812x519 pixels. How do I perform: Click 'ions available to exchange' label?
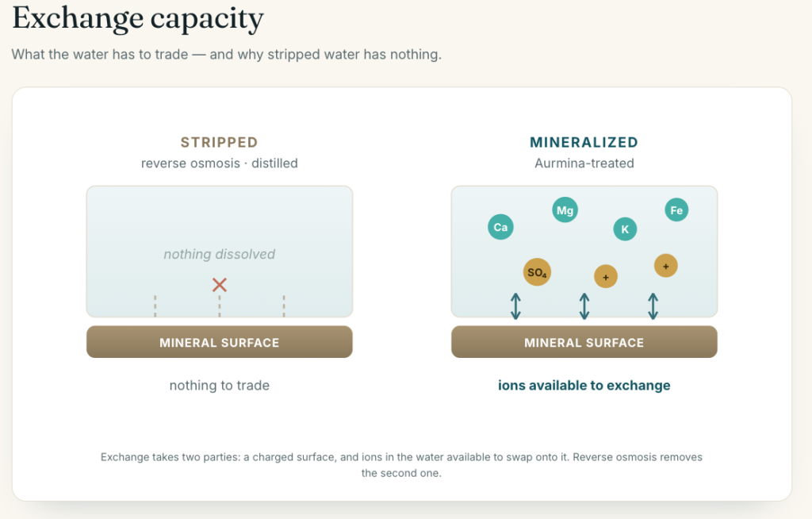point(584,385)
